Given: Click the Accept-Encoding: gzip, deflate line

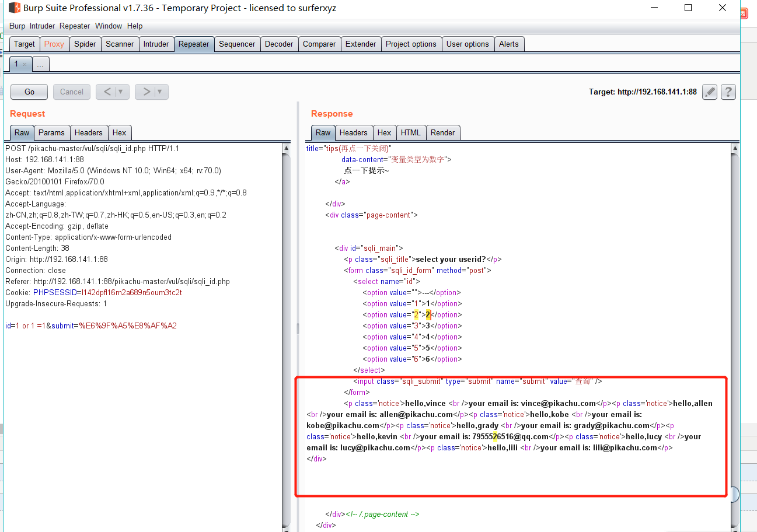Looking at the screenshot, I should pos(57,226).
